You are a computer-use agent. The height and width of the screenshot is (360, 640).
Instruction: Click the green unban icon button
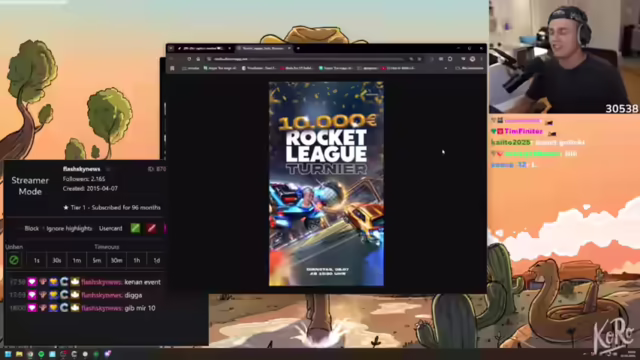(14, 260)
